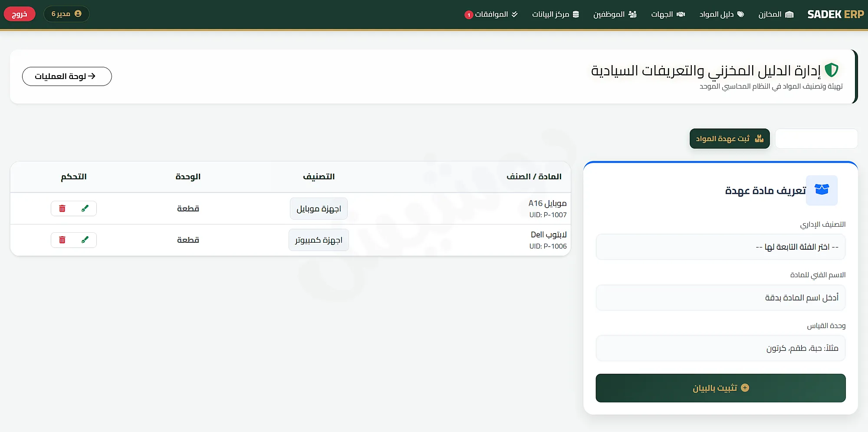Click the edit pen icon for موبايل A16
The image size is (868, 432).
pos(85,208)
